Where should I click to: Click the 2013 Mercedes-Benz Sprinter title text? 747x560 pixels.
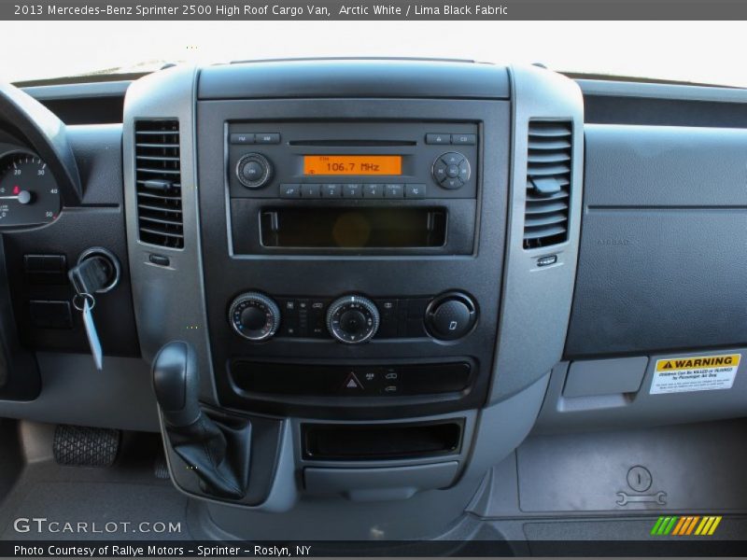(x=172, y=10)
